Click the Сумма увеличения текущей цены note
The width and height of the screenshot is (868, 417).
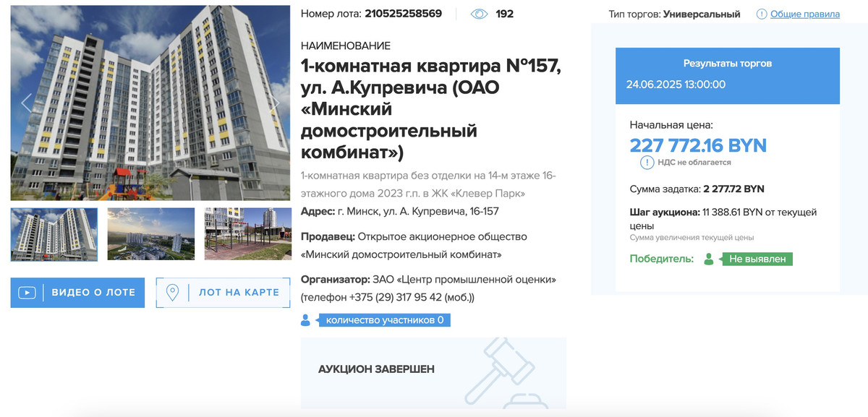coord(692,237)
